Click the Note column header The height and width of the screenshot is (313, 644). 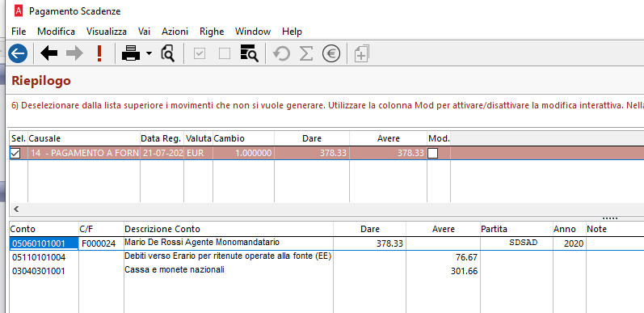tap(615, 229)
